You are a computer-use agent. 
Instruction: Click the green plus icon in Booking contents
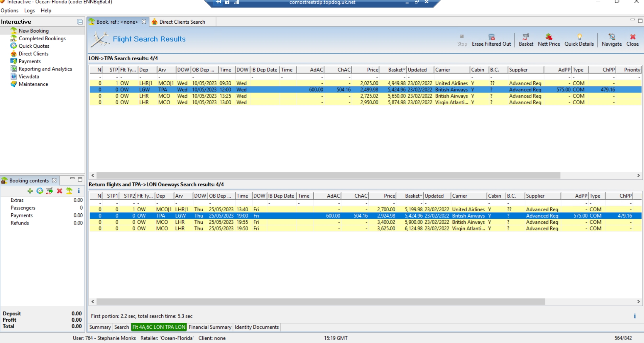pos(30,191)
